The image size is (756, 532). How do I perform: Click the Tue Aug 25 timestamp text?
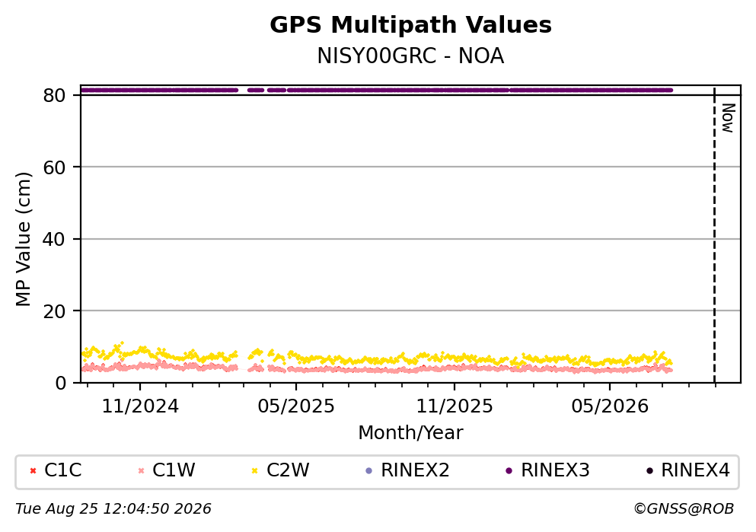113,509
